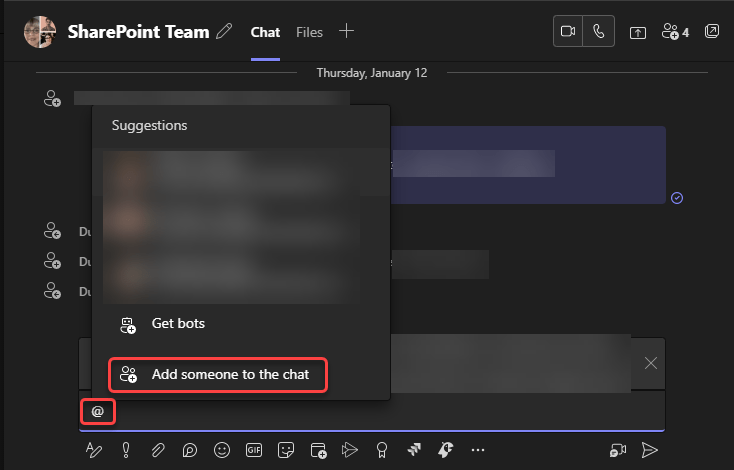Send the message with arrow icon

coord(650,450)
